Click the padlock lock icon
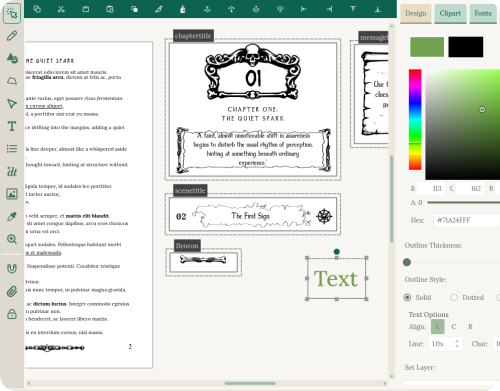Viewport: 500px width, 391px height. point(12,314)
